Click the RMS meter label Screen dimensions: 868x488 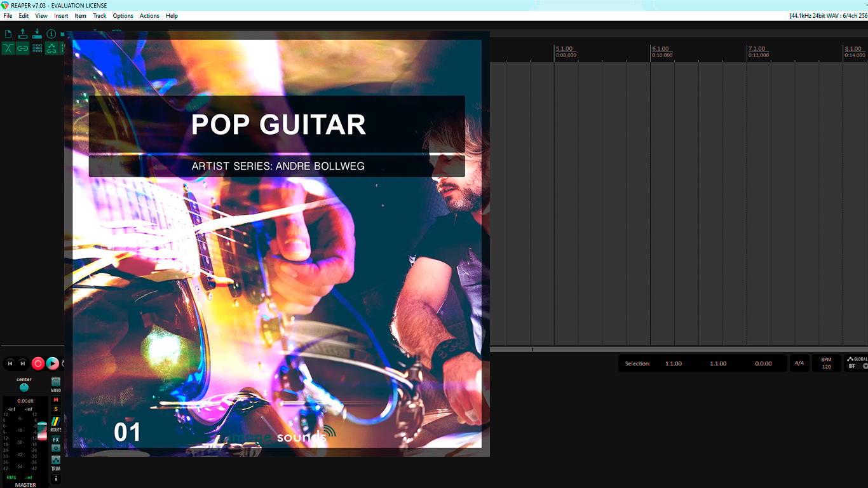pos(11,477)
